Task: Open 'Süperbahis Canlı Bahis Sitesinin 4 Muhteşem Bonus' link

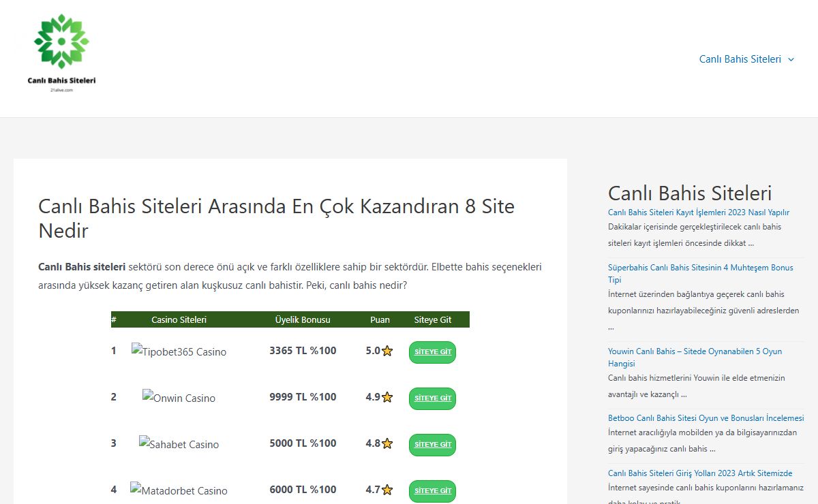Action: point(701,274)
